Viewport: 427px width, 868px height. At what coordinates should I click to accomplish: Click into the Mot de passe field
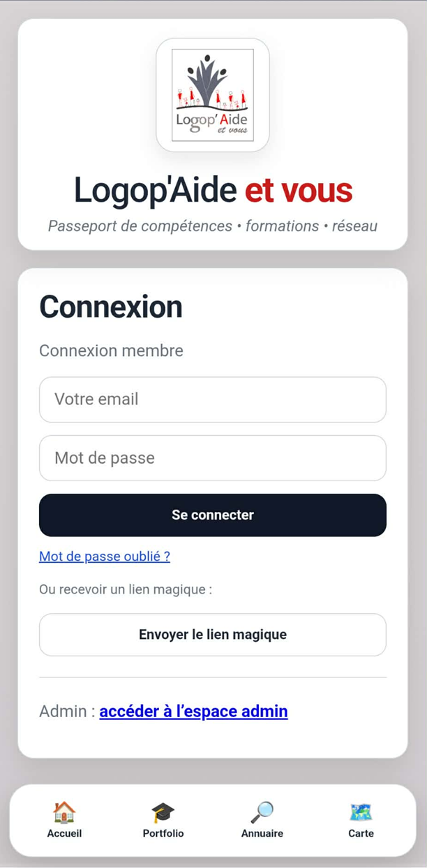tap(213, 458)
